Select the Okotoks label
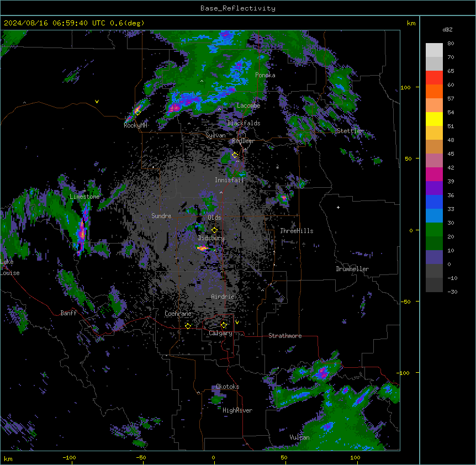 [228, 387]
